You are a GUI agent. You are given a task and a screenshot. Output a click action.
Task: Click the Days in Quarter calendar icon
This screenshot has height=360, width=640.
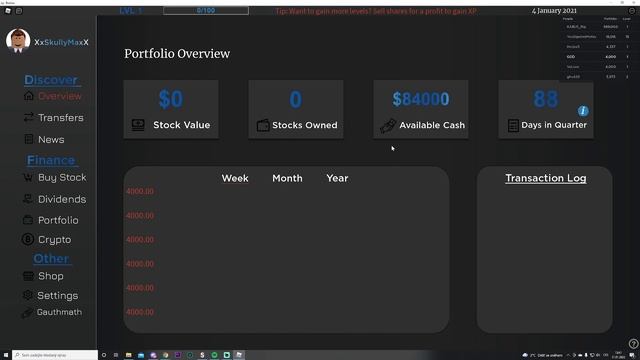(x=513, y=125)
